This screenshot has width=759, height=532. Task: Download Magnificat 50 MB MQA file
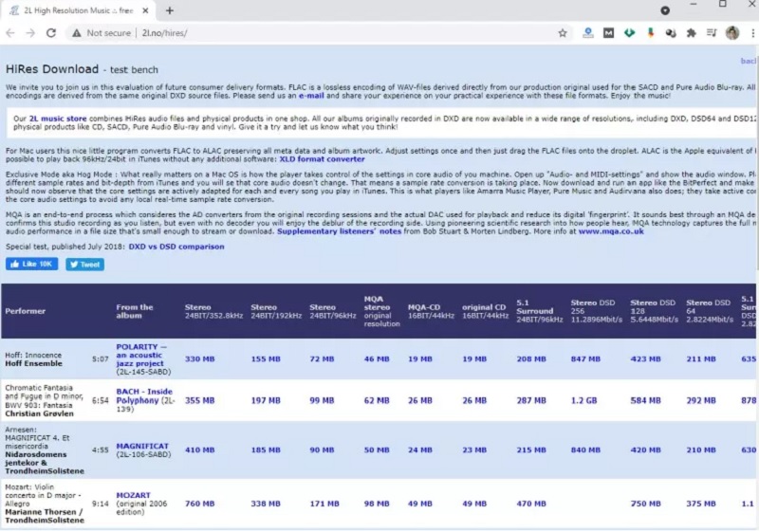click(377, 450)
